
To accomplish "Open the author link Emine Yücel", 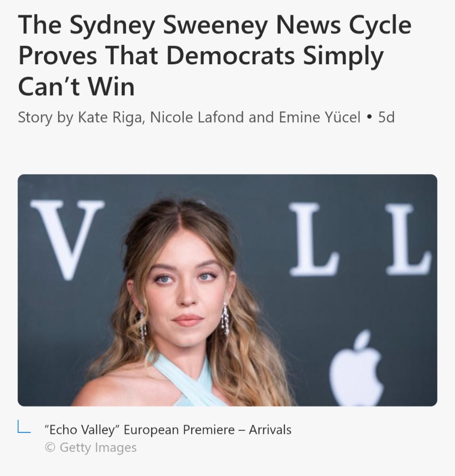I will pos(319,117).
